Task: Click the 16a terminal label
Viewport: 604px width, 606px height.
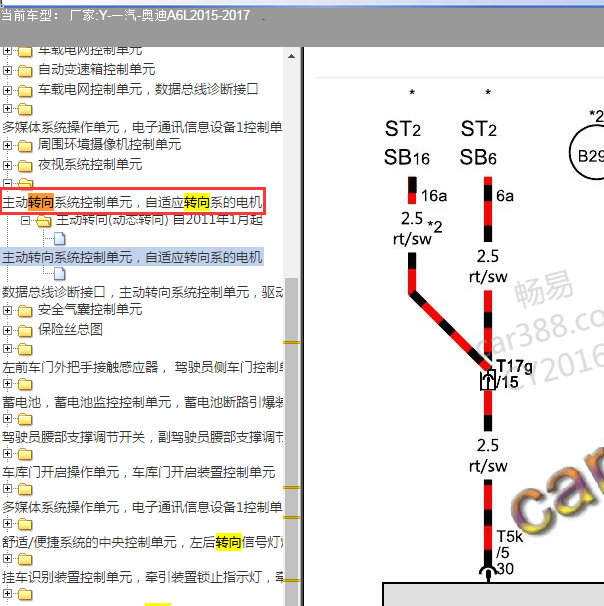Action: [x=434, y=196]
